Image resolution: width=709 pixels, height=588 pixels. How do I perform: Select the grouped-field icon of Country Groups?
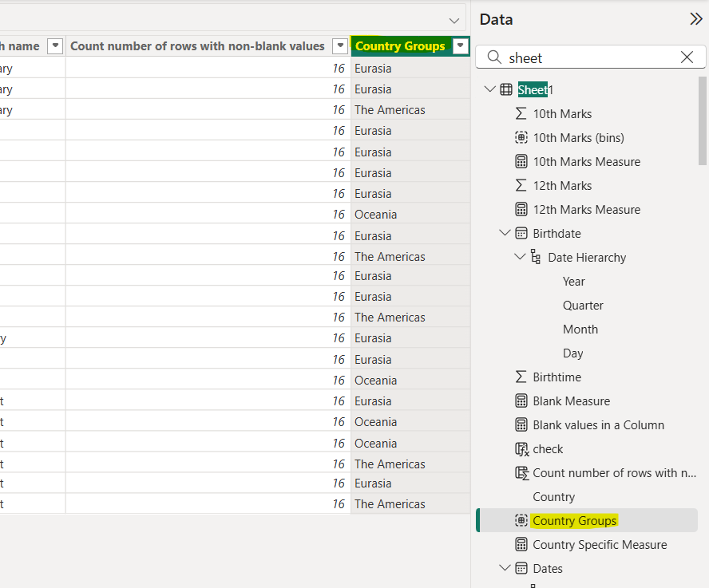tap(521, 520)
